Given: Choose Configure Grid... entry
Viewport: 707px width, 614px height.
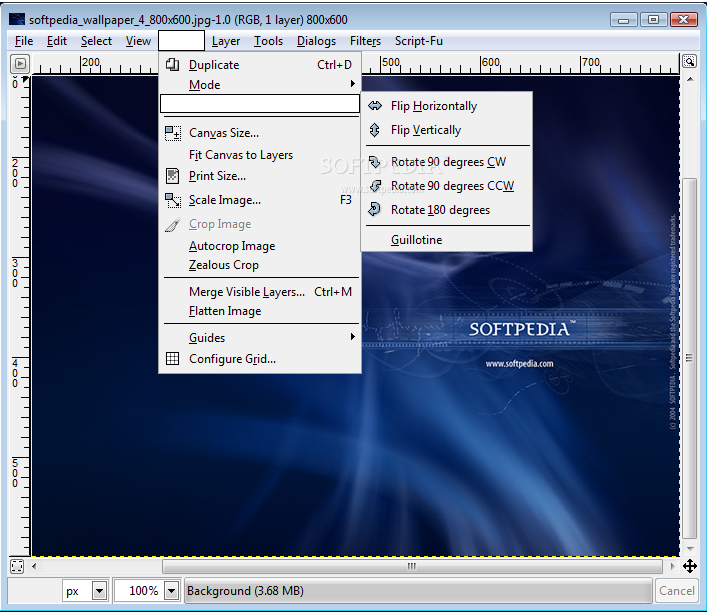Looking at the screenshot, I should [260, 359].
